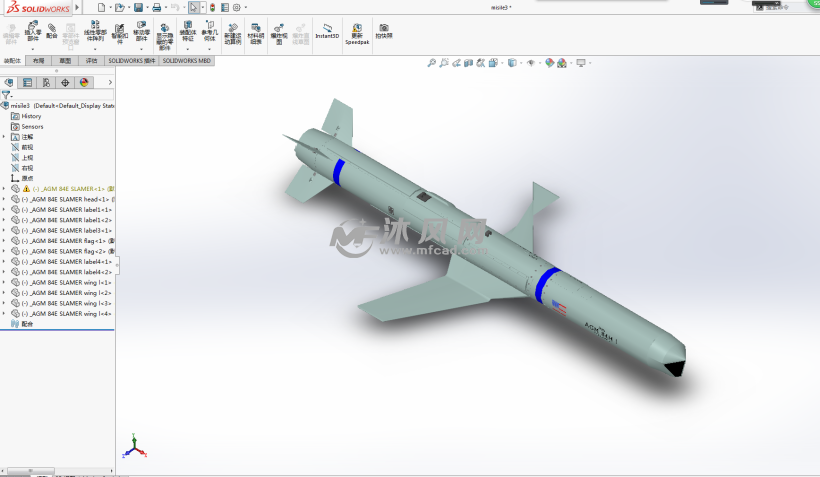Click Apply Scene icon in view toolbar
Image resolution: width=820 pixels, height=477 pixels.
coord(562,63)
